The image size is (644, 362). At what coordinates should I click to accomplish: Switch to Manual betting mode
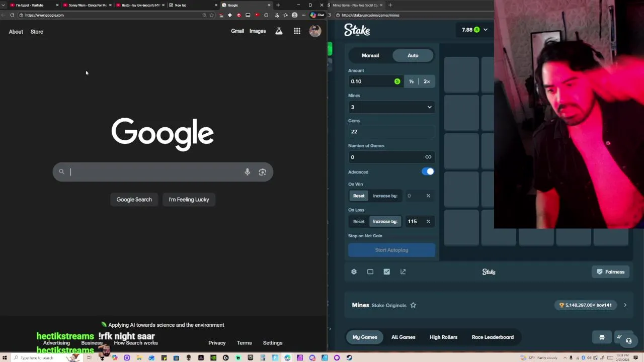(x=370, y=56)
